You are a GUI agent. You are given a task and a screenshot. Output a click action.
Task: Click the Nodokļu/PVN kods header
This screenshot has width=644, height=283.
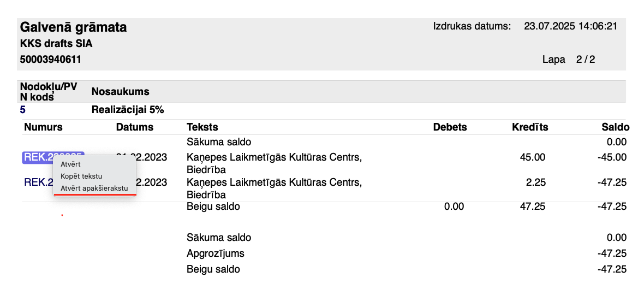49,91
